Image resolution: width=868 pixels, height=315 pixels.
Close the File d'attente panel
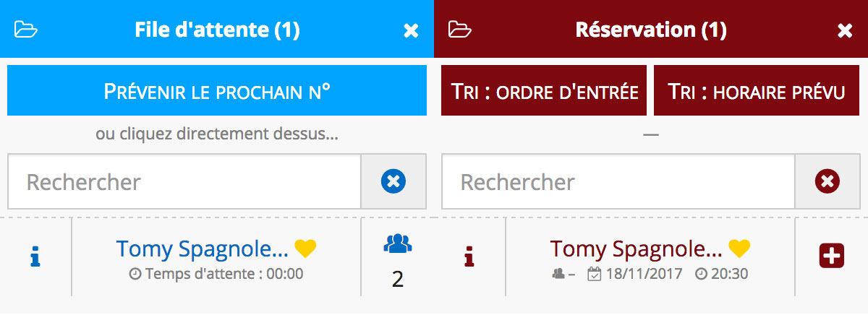(x=411, y=30)
